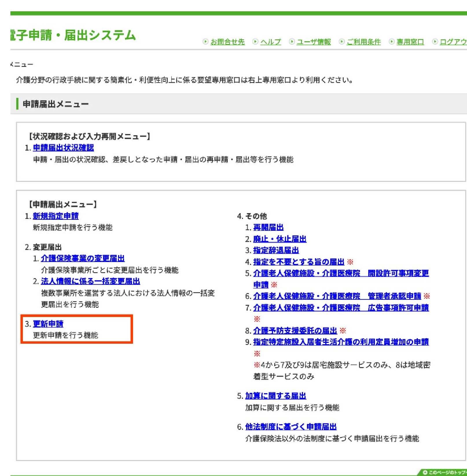Screen dimensions: 467x476
Task: Open the ヘルプ page
Action: tap(271, 42)
